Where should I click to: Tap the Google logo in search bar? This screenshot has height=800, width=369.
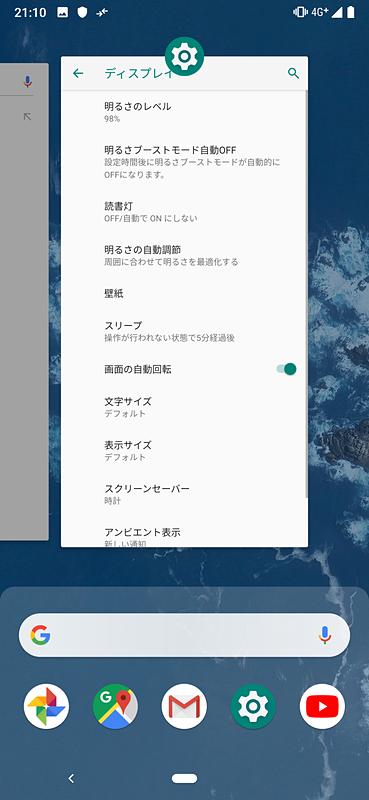(40, 635)
